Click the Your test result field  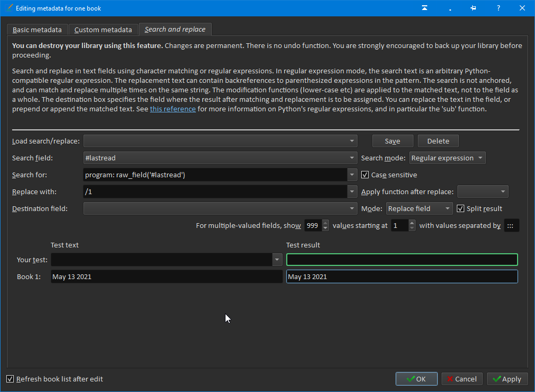pos(402,260)
